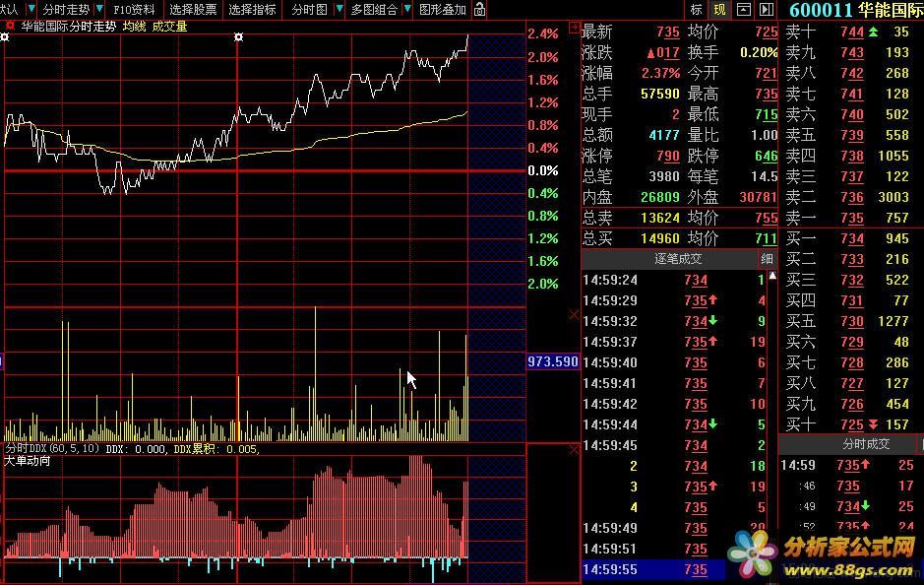Image resolution: width=924 pixels, height=585 pixels.
Task: Click the red up arrow at 14:59:29
Action: click(x=713, y=299)
